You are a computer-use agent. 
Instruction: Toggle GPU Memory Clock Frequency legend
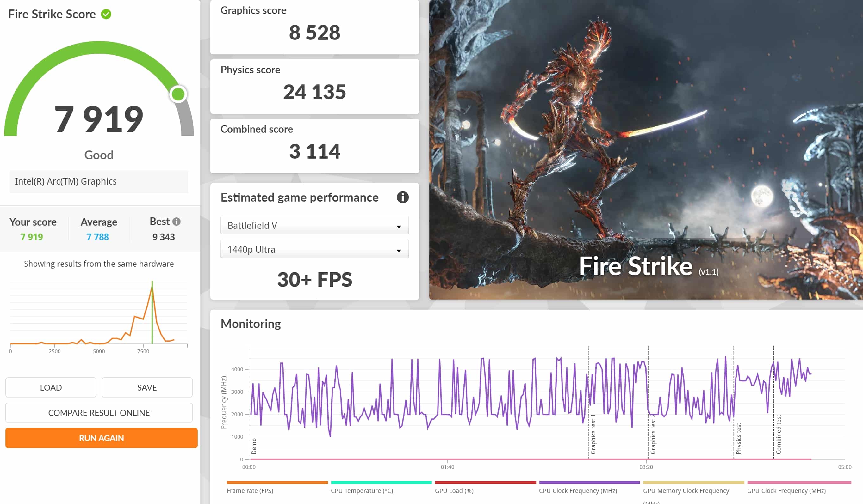[x=686, y=491]
